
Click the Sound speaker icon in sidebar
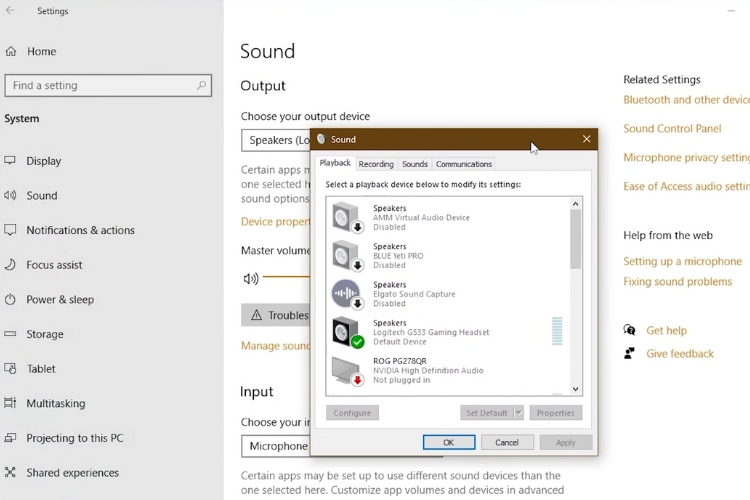tap(10, 195)
